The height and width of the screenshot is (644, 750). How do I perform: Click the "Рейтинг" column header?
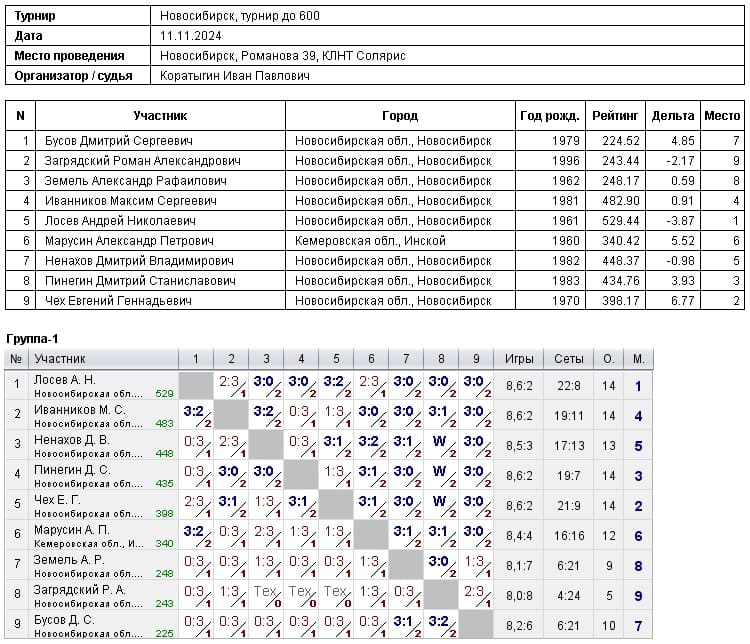616,116
